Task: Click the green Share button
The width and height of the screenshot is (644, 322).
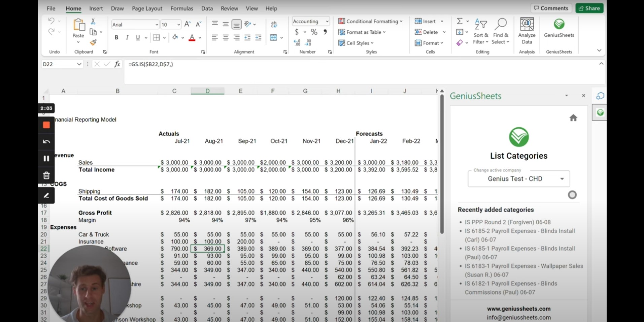Action: (589, 8)
